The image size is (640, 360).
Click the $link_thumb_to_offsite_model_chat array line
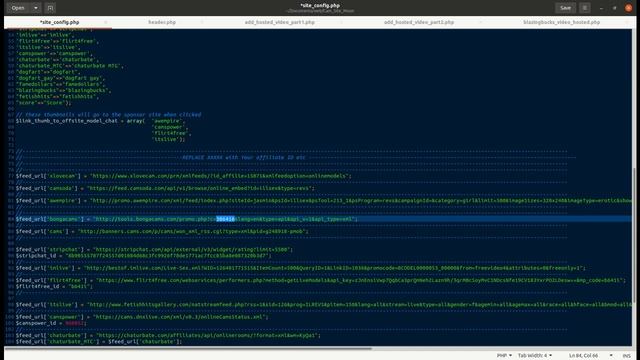(101, 121)
